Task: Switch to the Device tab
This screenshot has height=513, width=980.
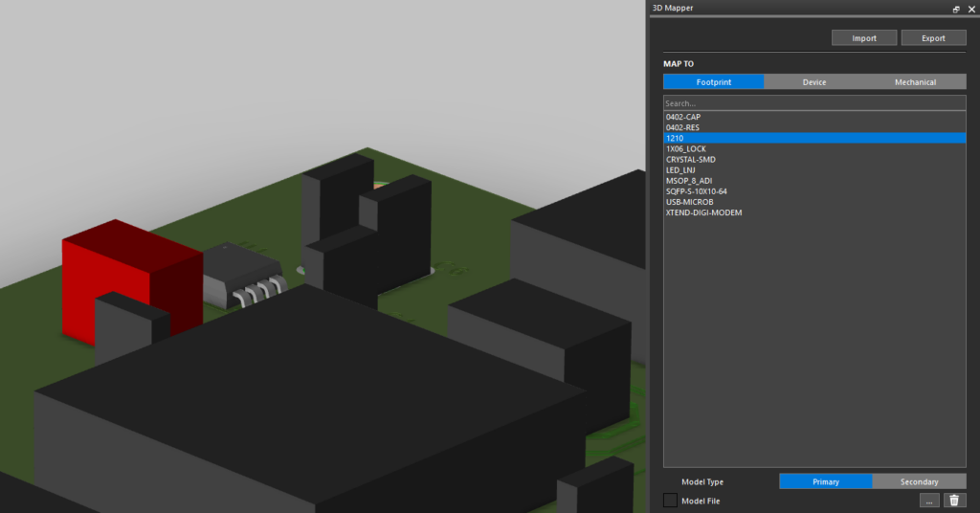Action: tap(813, 82)
